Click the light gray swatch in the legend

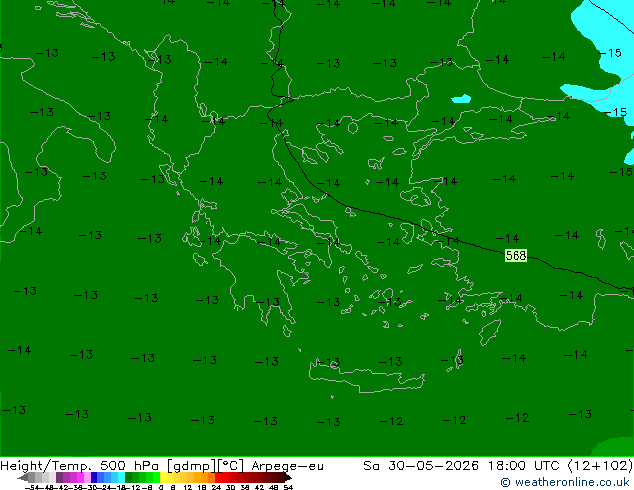[x=52, y=477]
